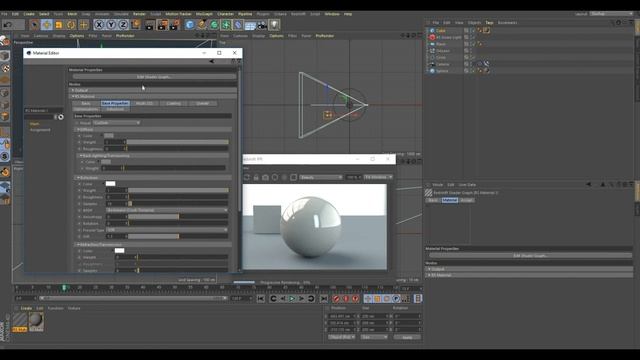Click Play Forwards in timeline

(x=292, y=299)
